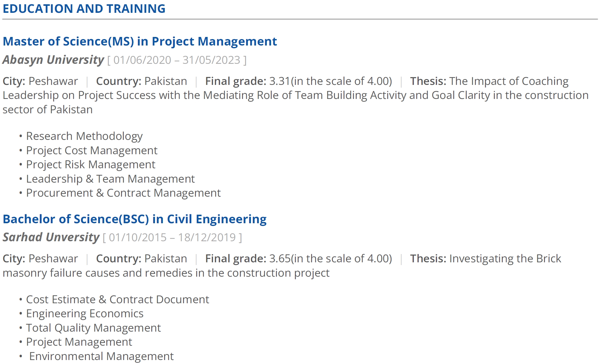599x364 pixels.
Task: Click Leadership & Team Management item
Action: [x=110, y=179]
